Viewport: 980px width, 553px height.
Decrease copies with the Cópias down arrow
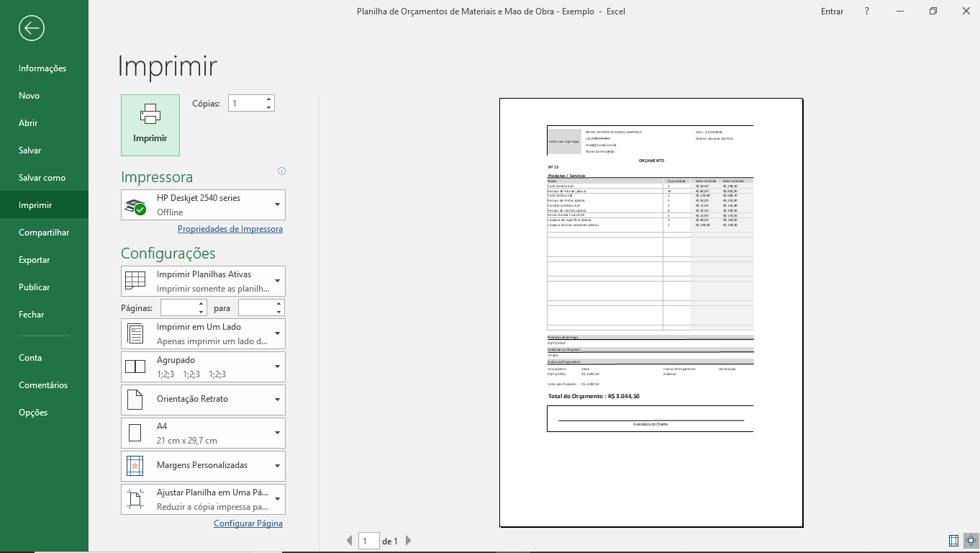pos(269,107)
